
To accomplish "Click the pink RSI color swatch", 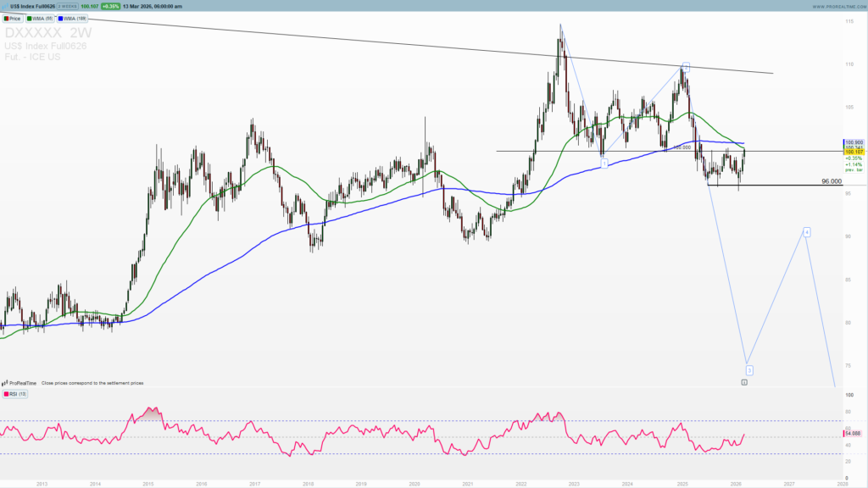I will pyautogui.click(x=6, y=394).
